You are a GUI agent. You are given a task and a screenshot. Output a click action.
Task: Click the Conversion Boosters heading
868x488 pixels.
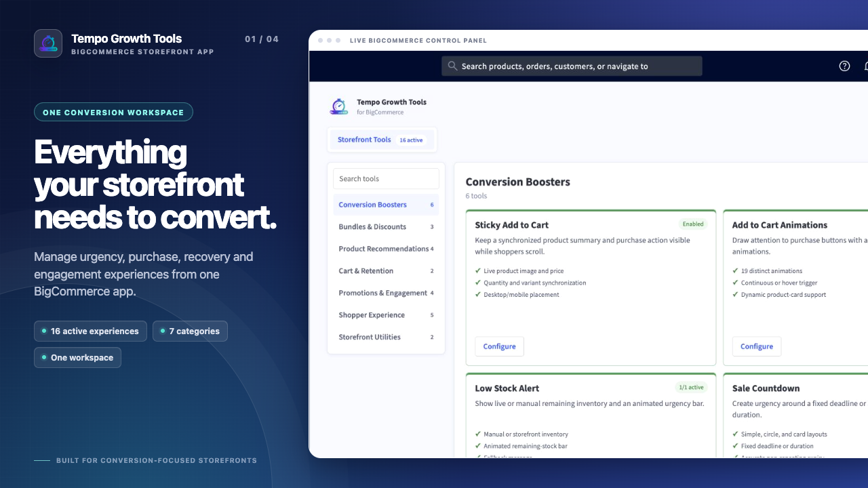tap(518, 182)
